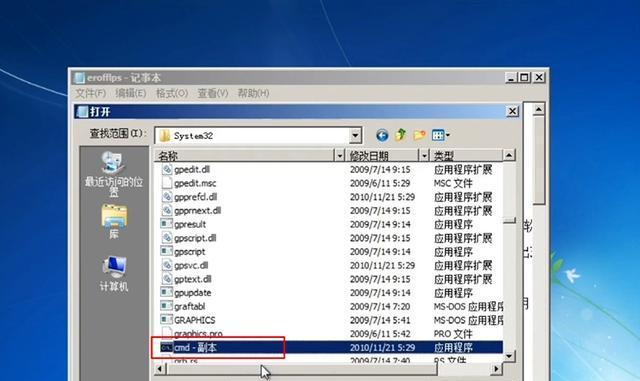Create a new folder icon
Viewport: 640px width, 381px height.
tap(420, 135)
